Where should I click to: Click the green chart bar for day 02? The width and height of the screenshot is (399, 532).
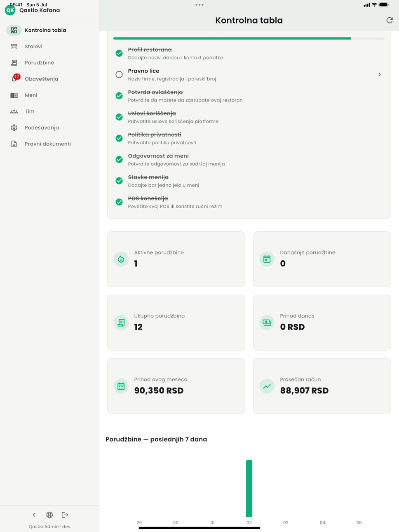pyautogui.click(x=249, y=488)
